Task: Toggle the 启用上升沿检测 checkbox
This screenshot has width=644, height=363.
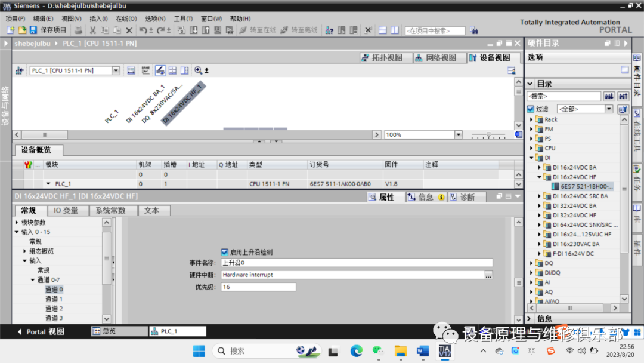Action: coord(225,251)
